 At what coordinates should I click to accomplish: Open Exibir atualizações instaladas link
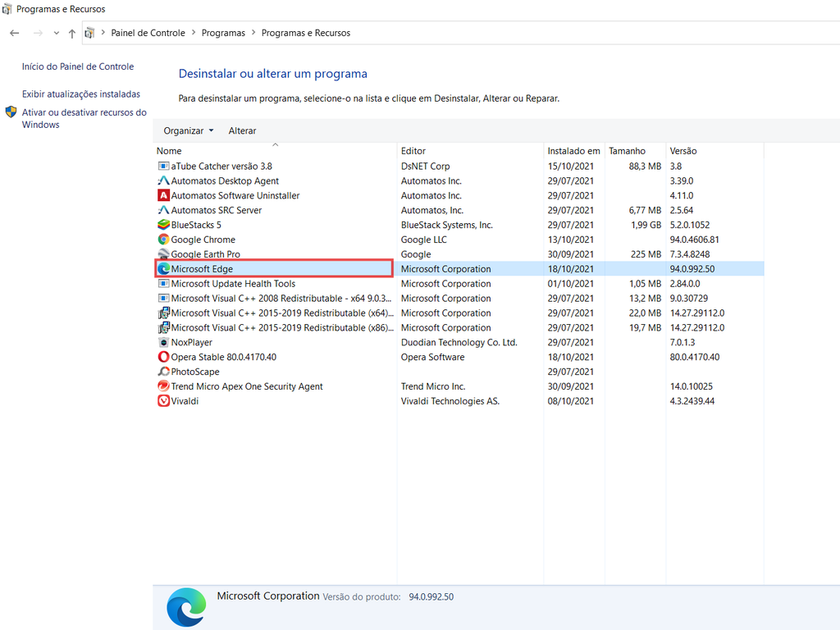click(x=81, y=94)
